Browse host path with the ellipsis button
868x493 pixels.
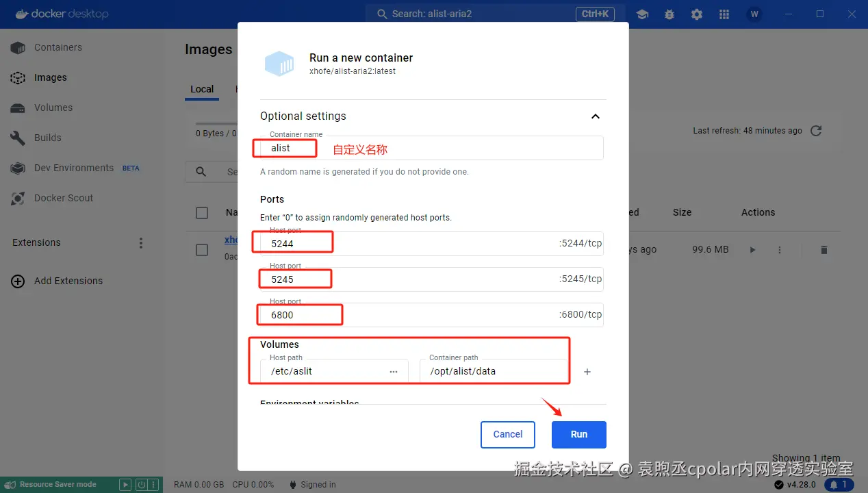394,371
